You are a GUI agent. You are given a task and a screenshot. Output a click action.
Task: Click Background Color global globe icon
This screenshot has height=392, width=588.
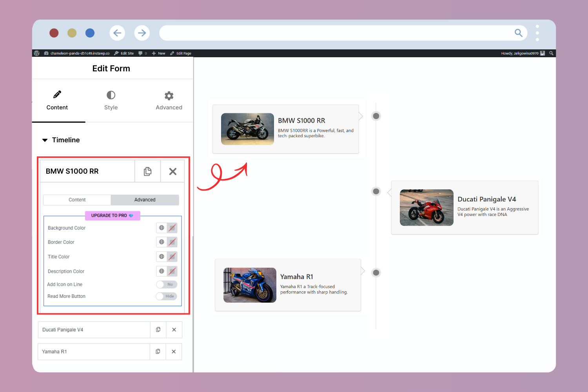(x=162, y=228)
